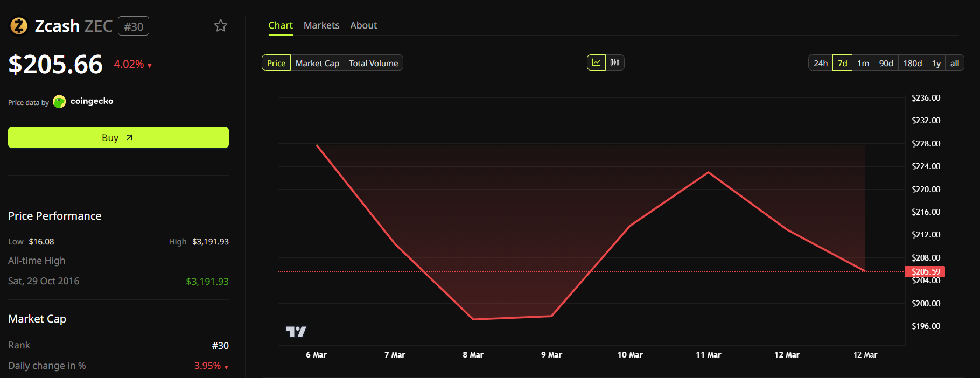The width and height of the screenshot is (980, 378).
Task: Click the CoinGecko gecko logo
Action: pos(59,102)
